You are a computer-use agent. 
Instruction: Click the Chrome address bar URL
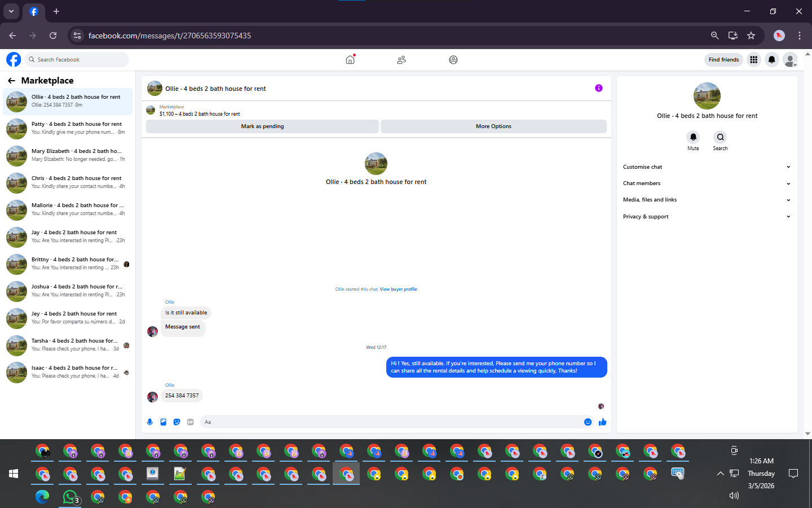170,36
